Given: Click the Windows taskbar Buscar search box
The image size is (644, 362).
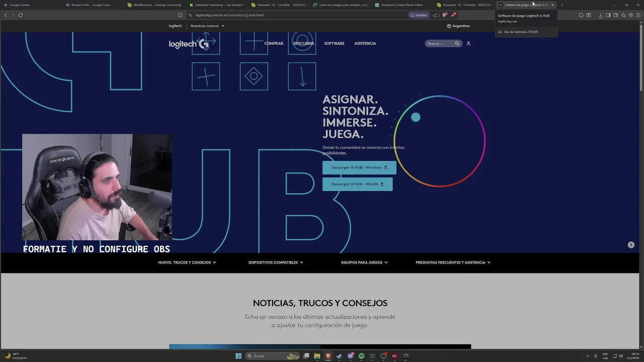Looking at the screenshot, I should [272, 356].
